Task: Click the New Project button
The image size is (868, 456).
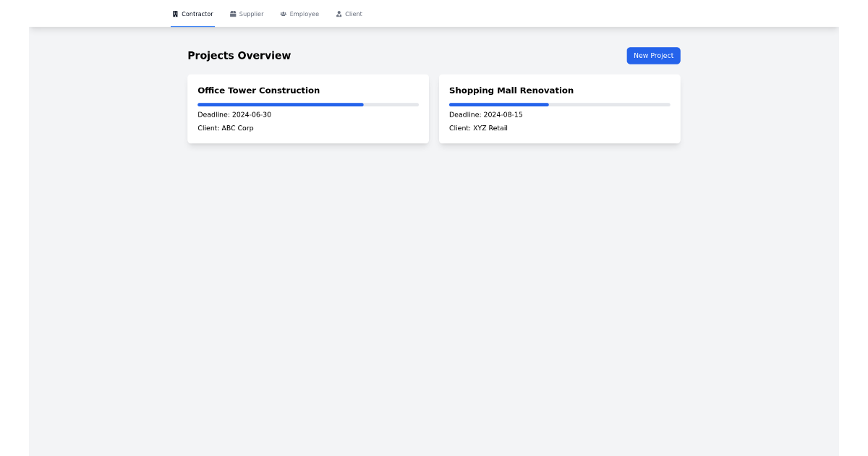Action: point(653,56)
